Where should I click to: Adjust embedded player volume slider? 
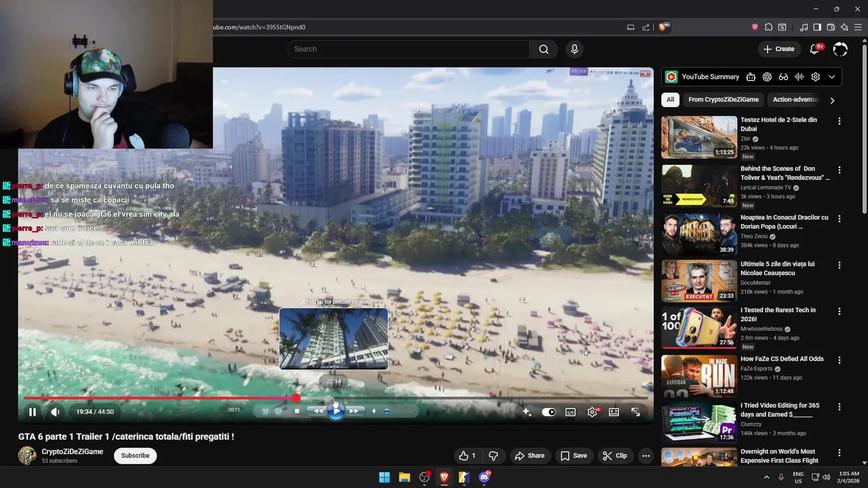397,411
